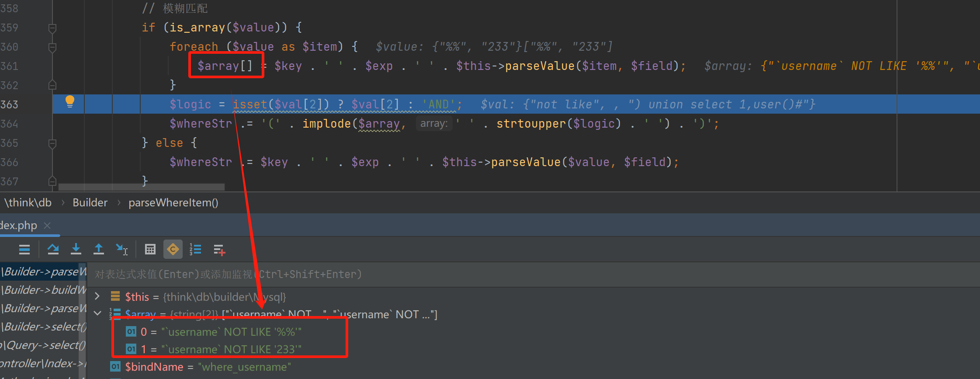Click the Show Execution Point icon
This screenshot has height=379, width=980.
[24, 250]
